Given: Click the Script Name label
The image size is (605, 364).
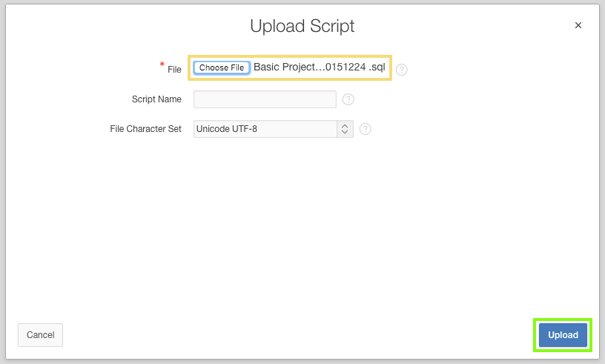Looking at the screenshot, I should pos(156,99).
